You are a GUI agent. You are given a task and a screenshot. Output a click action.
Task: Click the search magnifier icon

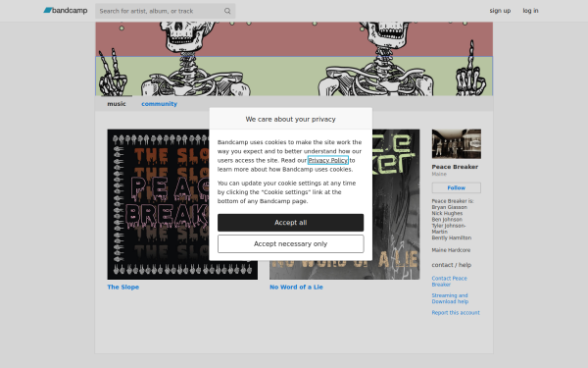(227, 11)
